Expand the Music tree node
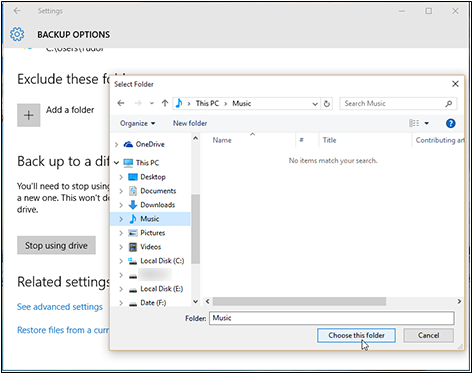The image size is (473, 374). click(x=121, y=219)
